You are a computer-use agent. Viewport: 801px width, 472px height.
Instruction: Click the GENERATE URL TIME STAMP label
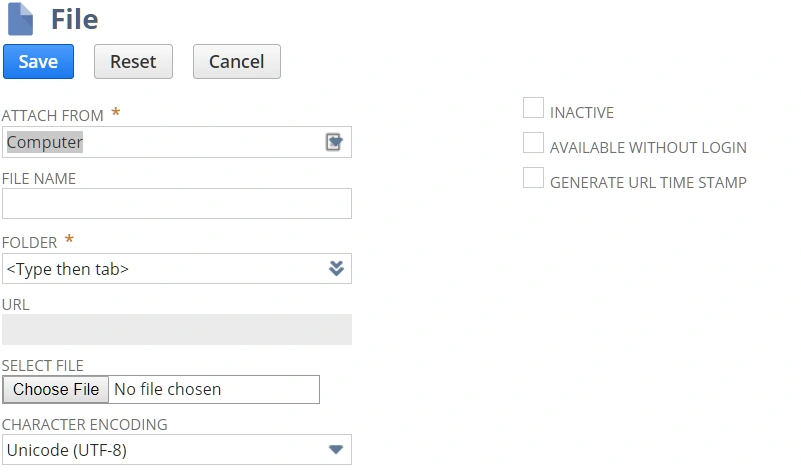pyautogui.click(x=648, y=183)
